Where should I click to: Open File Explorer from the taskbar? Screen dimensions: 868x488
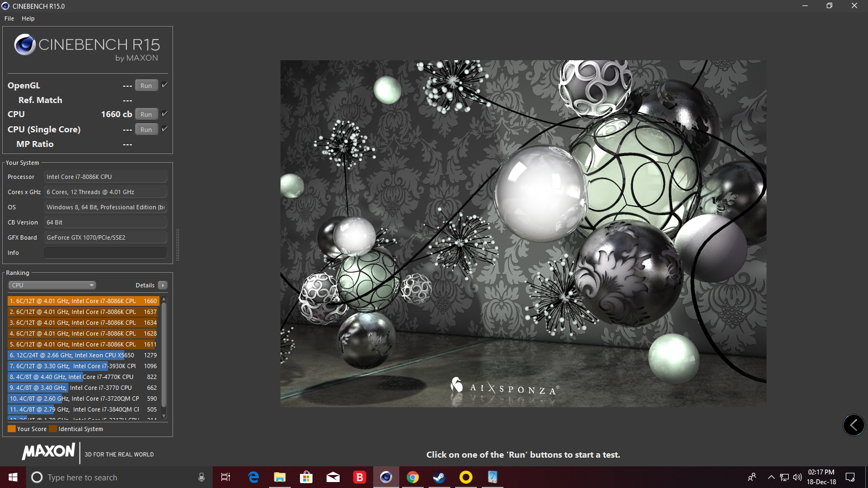point(279,477)
